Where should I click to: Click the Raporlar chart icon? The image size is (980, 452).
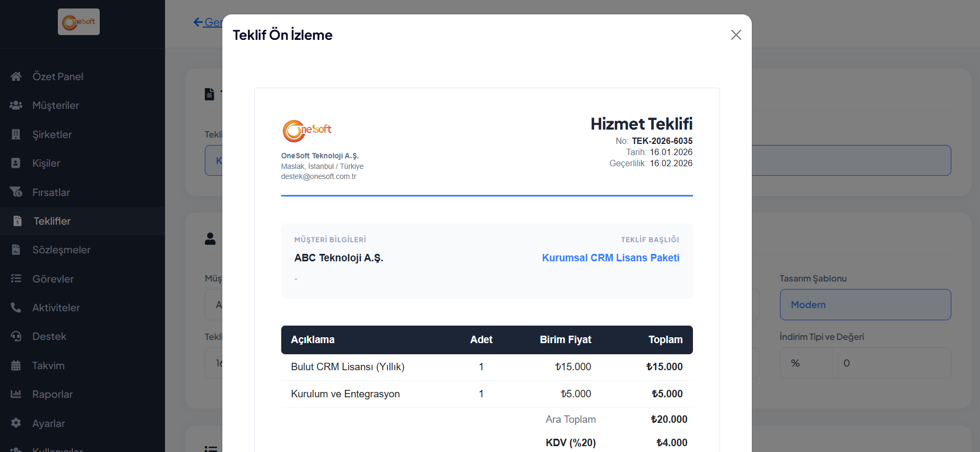[x=16, y=394]
